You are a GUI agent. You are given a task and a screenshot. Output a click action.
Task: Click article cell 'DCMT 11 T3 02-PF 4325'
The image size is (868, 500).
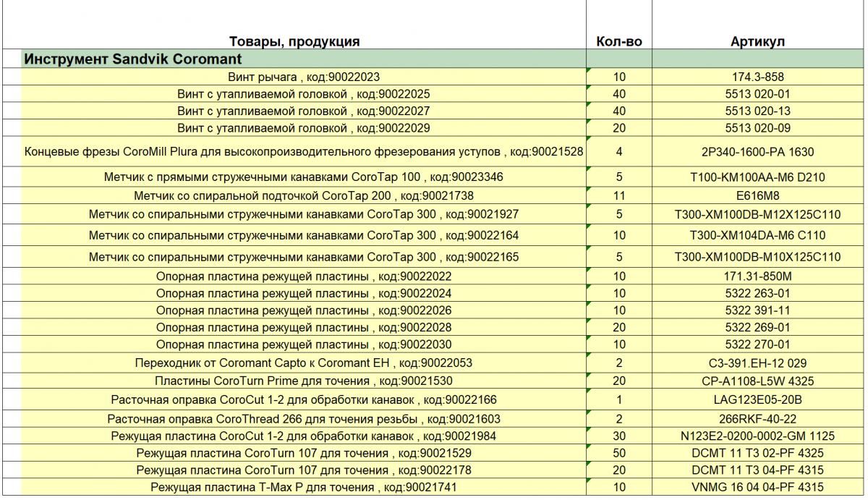tap(758, 454)
